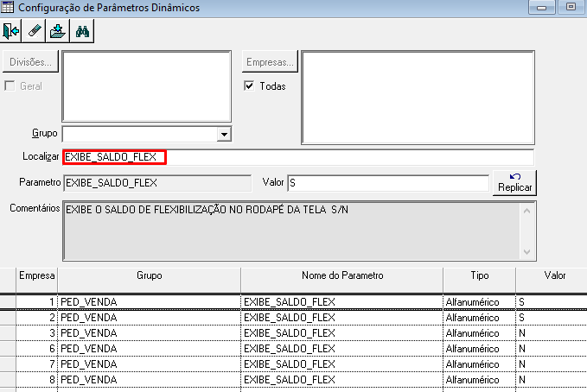Click Valor S in Empresa 2 row
The width and height of the screenshot is (587, 392).
pos(521,318)
